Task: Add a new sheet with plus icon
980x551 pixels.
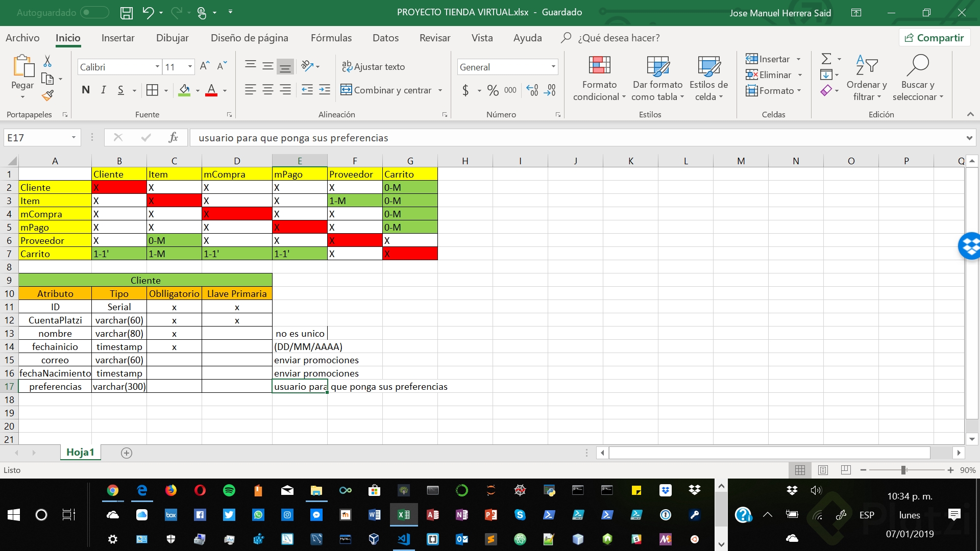Action: coord(127,453)
